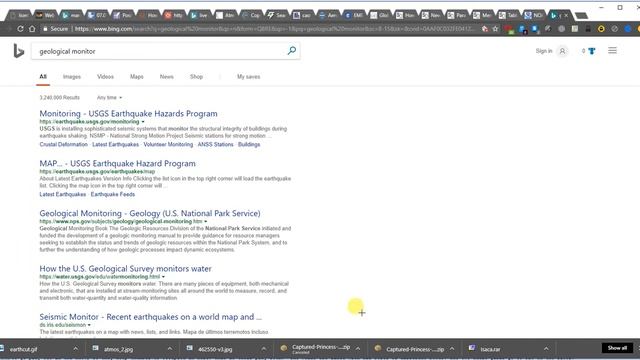Click the rewards trophy icon

591,51
